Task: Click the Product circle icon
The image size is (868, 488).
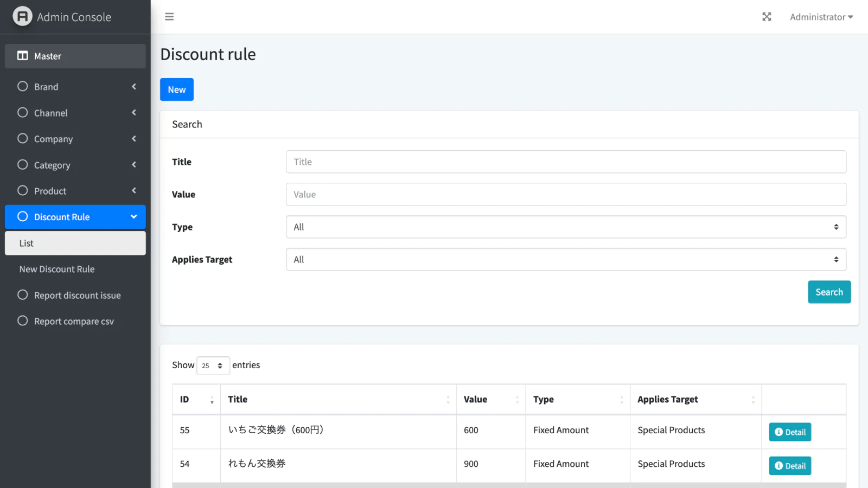Action: (x=22, y=190)
